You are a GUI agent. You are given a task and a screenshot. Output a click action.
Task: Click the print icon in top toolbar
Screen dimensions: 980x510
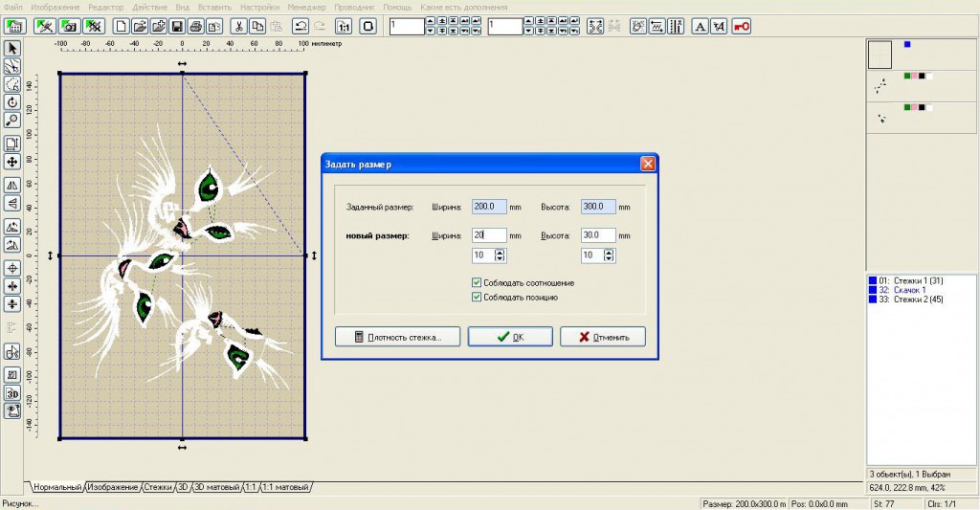[x=195, y=26]
